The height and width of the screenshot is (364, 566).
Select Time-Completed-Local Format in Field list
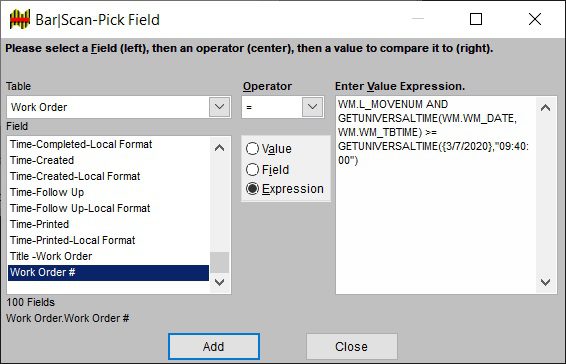tap(108, 144)
